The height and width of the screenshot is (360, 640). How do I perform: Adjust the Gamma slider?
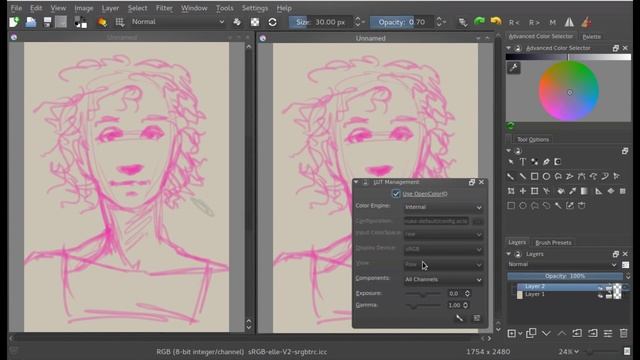click(423, 306)
